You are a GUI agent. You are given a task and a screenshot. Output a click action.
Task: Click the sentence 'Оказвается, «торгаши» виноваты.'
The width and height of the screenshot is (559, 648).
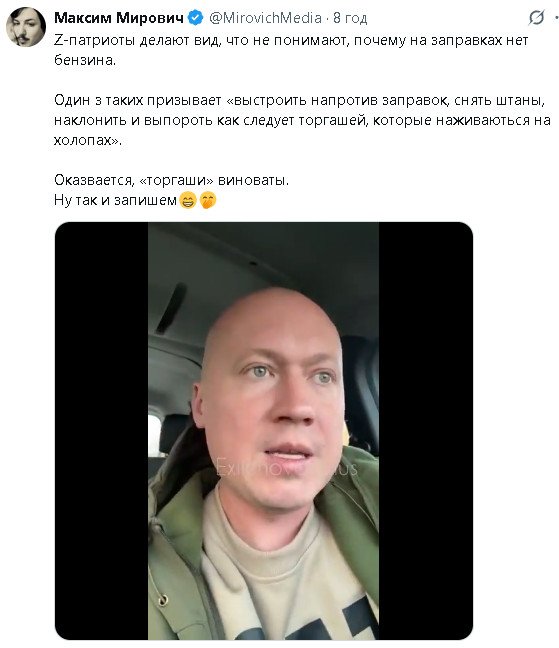click(171, 180)
